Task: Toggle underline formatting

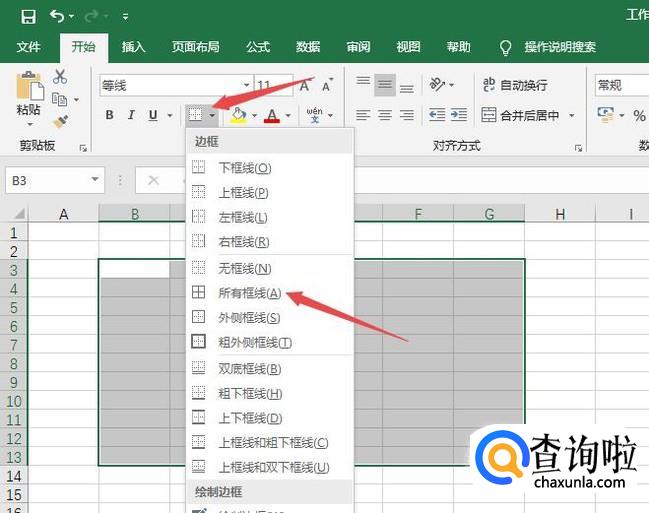Action: tap(153, 115)
